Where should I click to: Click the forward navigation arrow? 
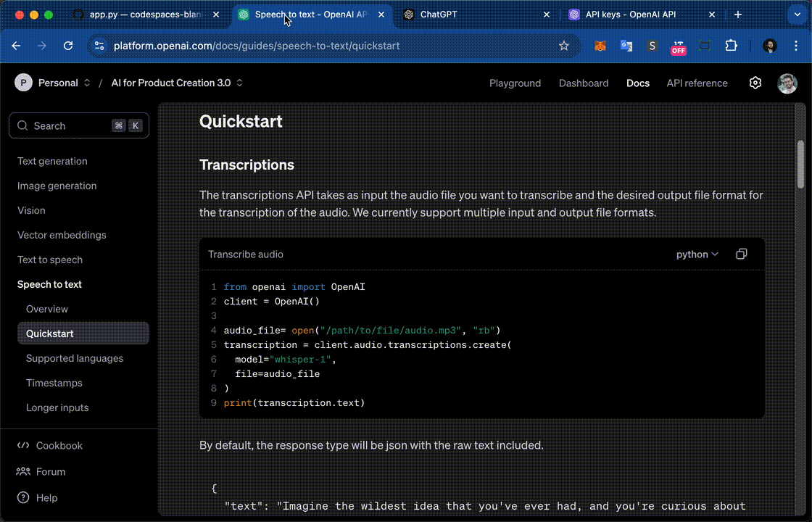[x=42, y=46]
